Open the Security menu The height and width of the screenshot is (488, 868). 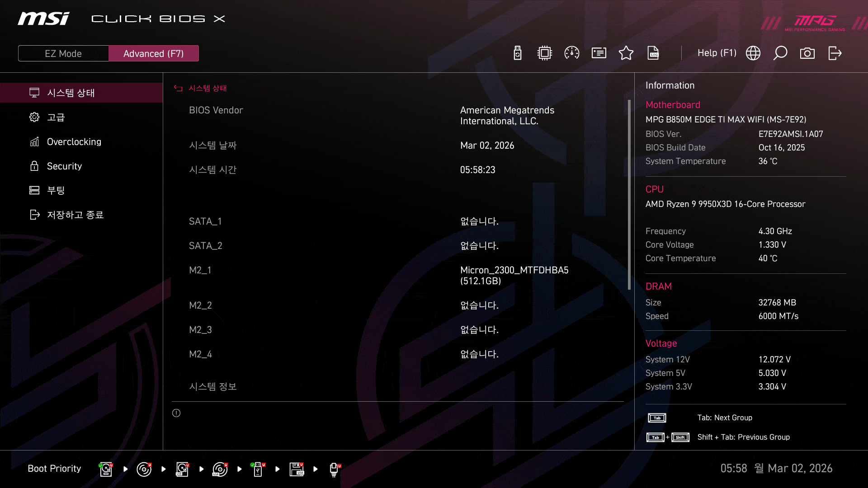(x=65, y=166)
